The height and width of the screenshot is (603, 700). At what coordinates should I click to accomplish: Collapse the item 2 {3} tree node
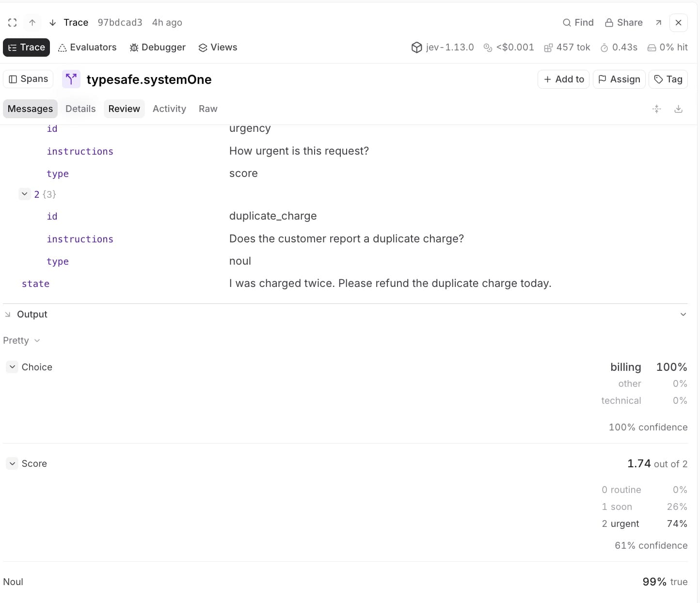25,194
